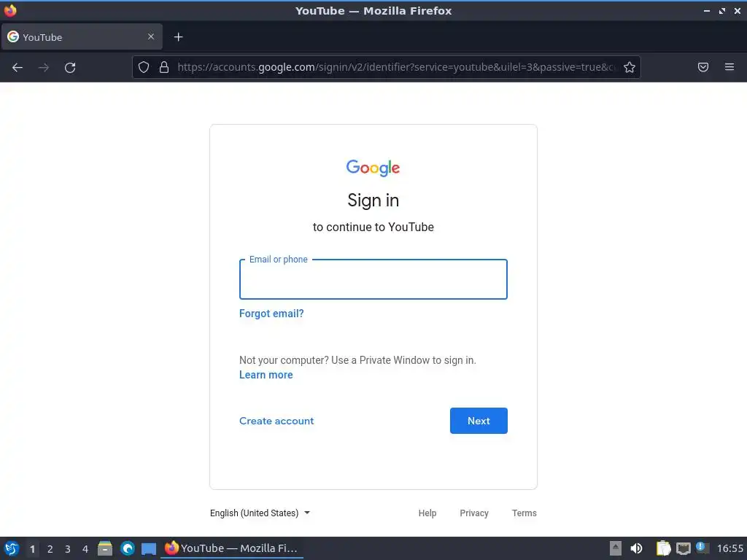Save page to Pocket icon
This screenshot has height=560, width=747.
(703, 67)
